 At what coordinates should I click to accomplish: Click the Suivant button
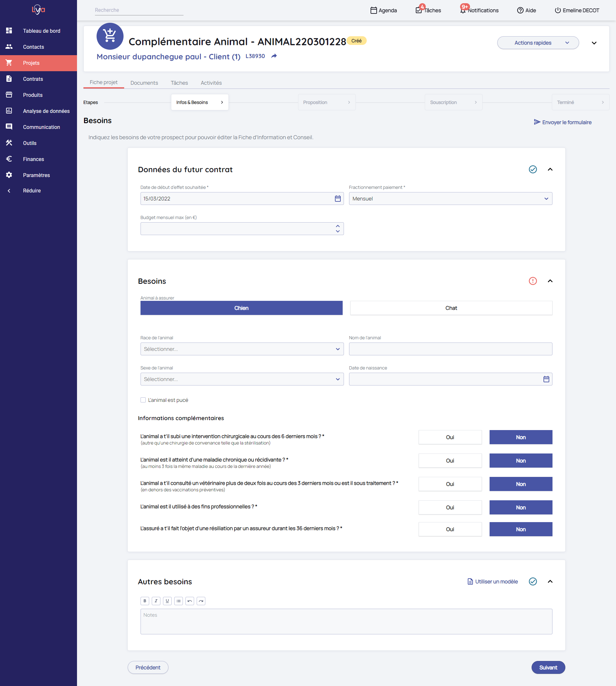coord(548,667)
